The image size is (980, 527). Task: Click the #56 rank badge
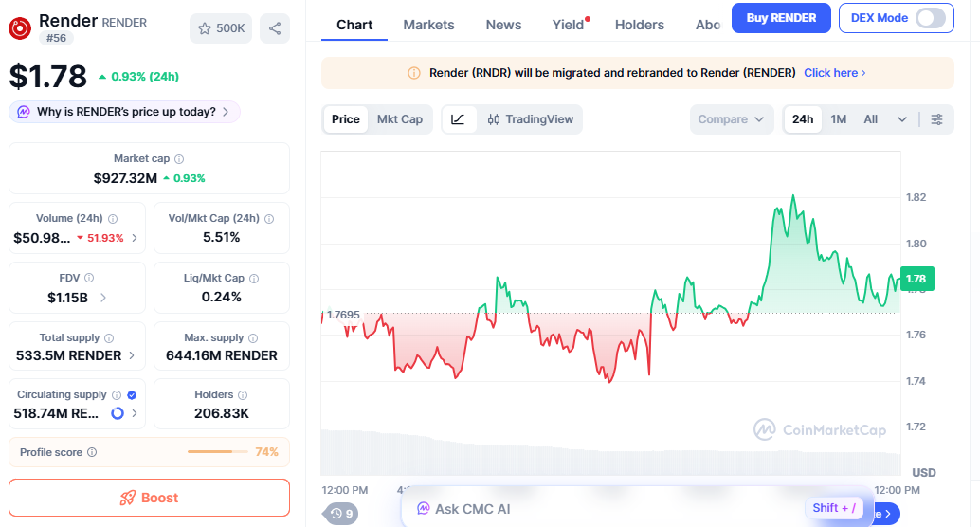click(x=56, y=38)
